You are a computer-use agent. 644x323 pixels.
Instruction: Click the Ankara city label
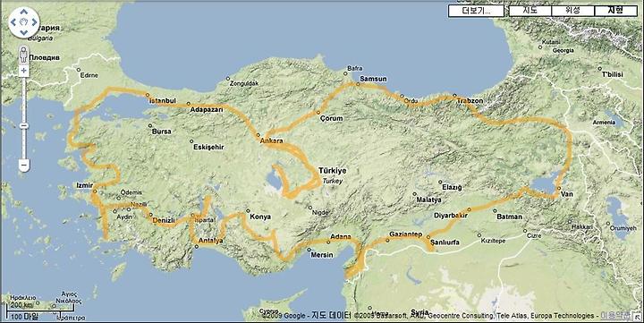click(x=272, y=141)
